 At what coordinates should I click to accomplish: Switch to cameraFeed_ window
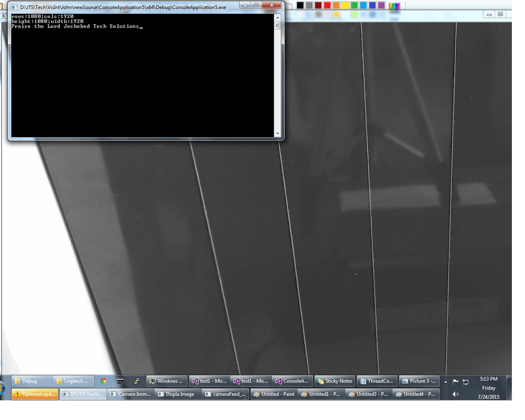[x=226, y=394]
